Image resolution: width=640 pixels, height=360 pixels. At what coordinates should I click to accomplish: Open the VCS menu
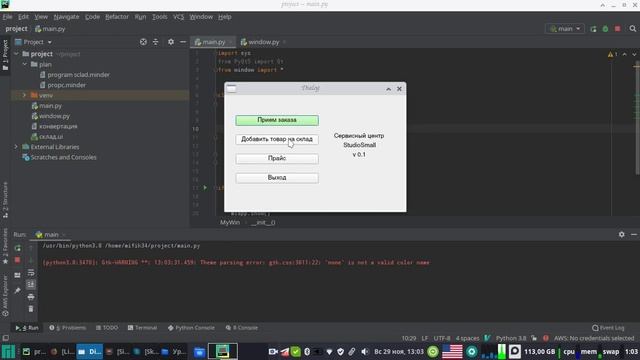tap(178, 17)
